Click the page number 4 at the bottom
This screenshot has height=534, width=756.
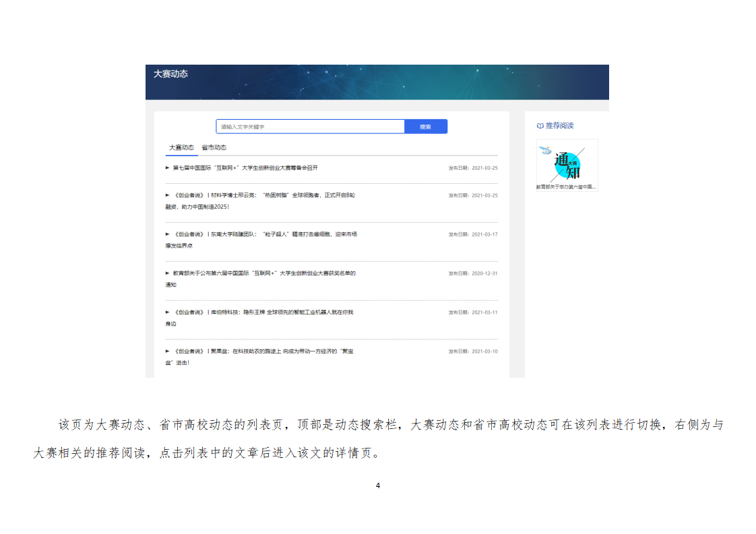(378, 486)
